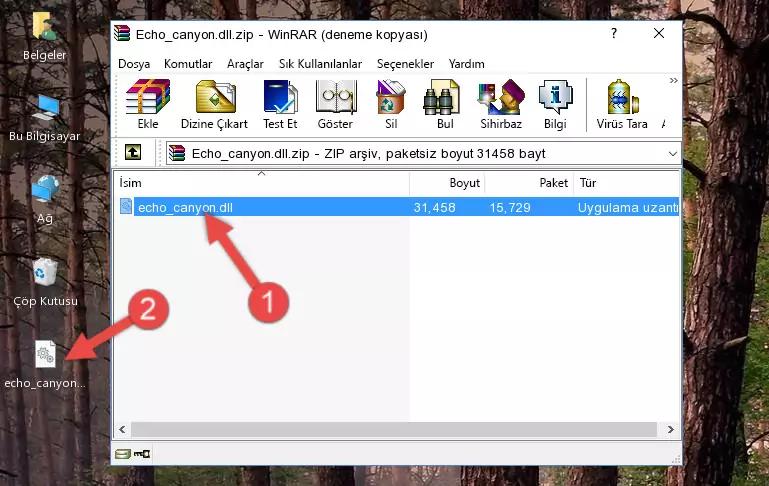This screenshot has height=486, width=769.
Task: Close the WinRAR window
Action: (659, 33)
